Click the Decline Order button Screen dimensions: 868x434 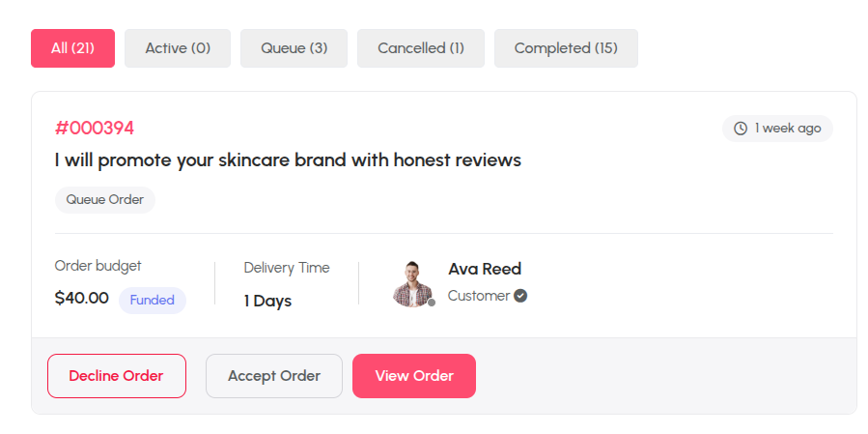pos(116,376)
